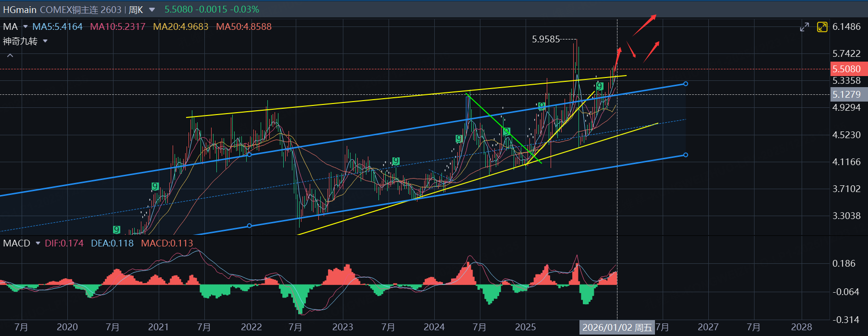Open the MACD indicator dropdown arrow
Image resolution: width=868 pixels, height=336 pixels.
[x=38, y=243]
